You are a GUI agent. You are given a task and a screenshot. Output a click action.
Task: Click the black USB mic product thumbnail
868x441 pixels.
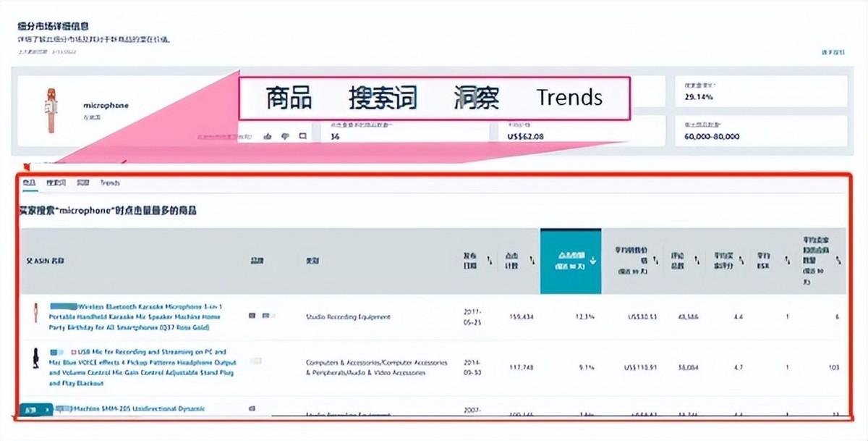pos(33,360)
